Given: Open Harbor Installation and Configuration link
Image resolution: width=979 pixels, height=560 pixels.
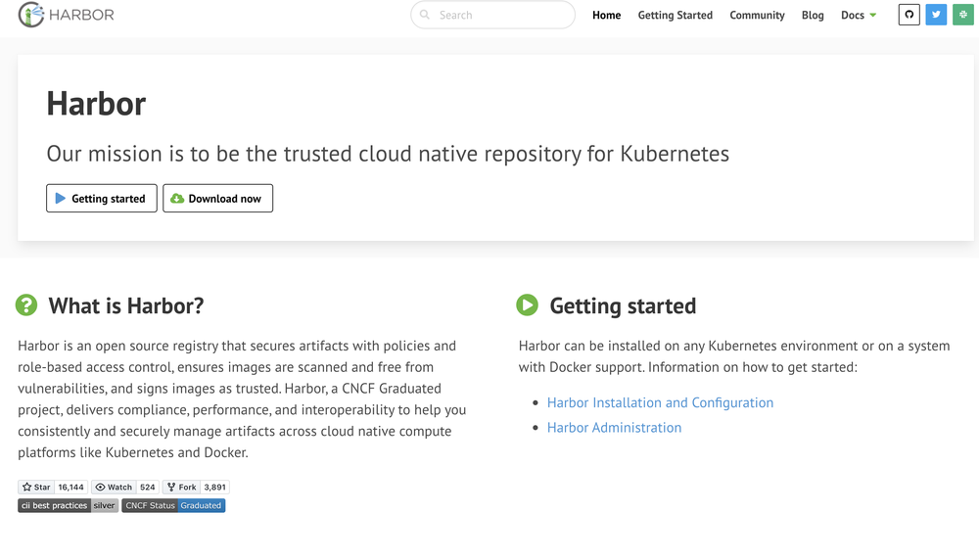Looking at the screenshot, I should pos(660,402).
